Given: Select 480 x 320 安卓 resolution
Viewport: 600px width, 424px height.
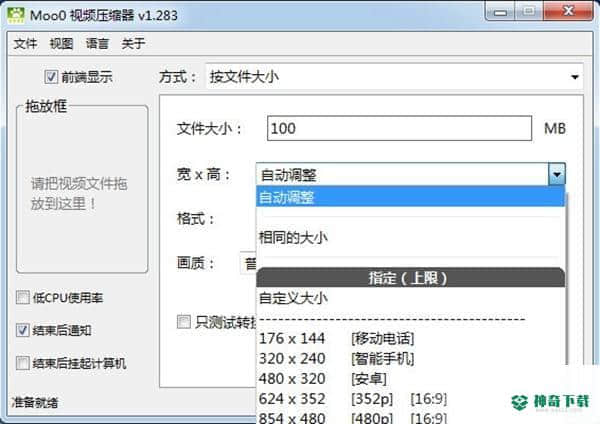Looking at the screenshot, I should tap(410, 379).
